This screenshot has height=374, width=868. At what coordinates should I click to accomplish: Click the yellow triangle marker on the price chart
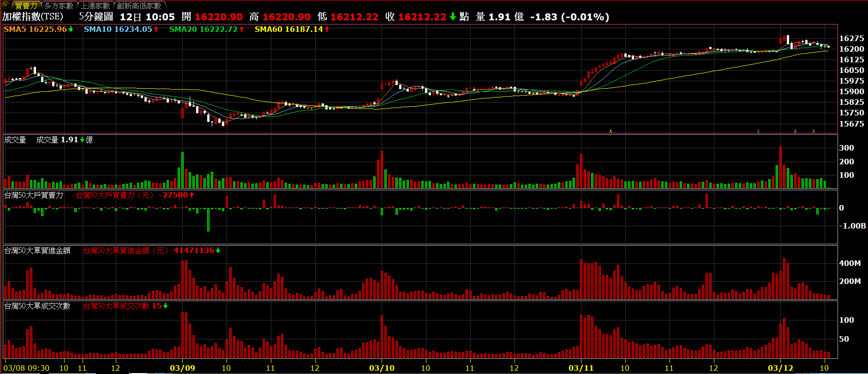click(x=611, y=131)
